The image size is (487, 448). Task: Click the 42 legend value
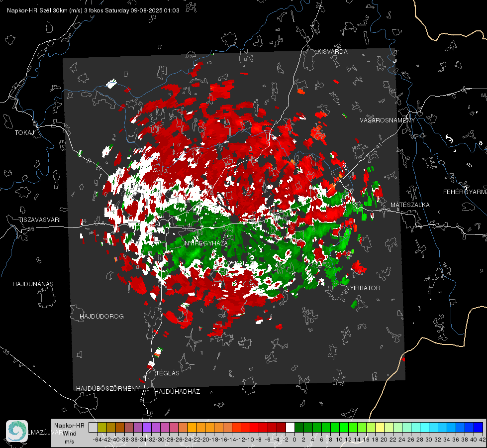tap(483, 440)
